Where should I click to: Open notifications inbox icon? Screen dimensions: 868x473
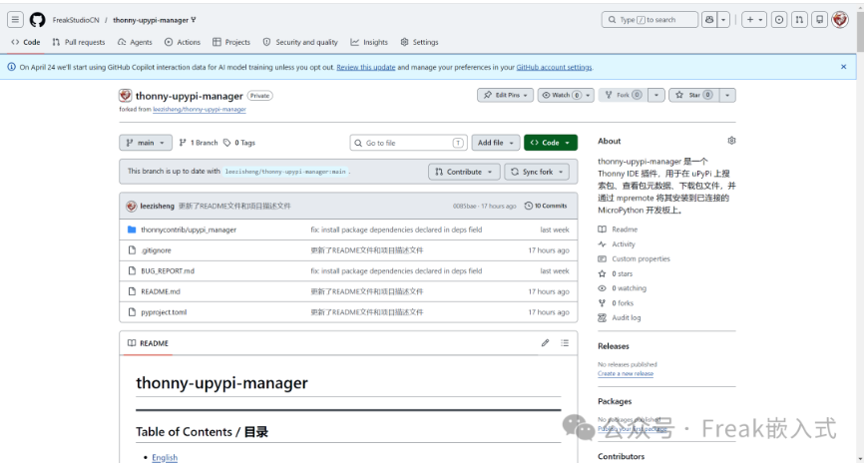pyautogui.click(x=820, y=20)
